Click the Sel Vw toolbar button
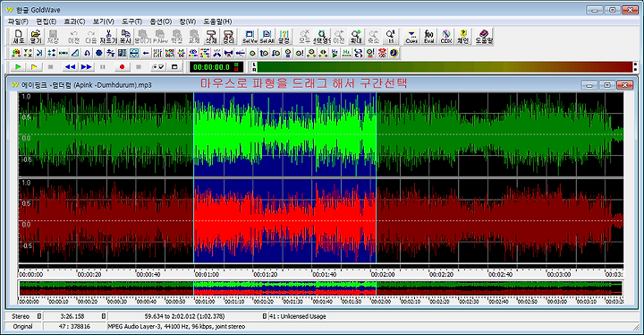Image resolution: width=644 pixels, height=335 pixels. 250,37
